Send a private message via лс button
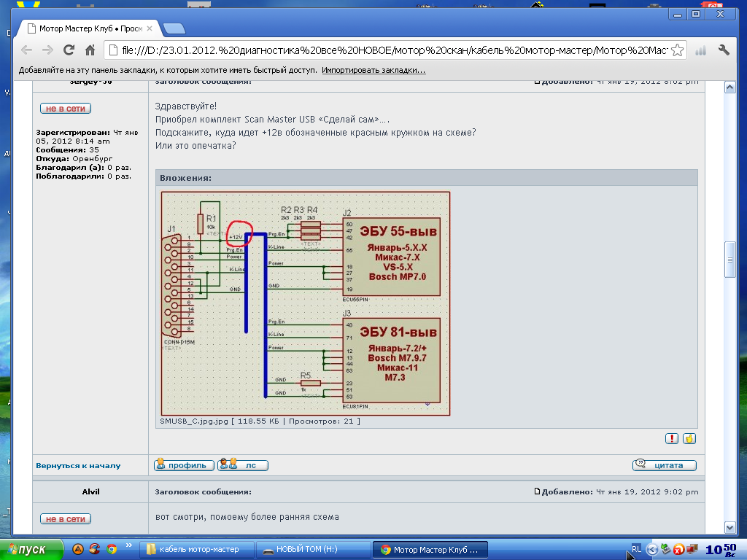 243,465
